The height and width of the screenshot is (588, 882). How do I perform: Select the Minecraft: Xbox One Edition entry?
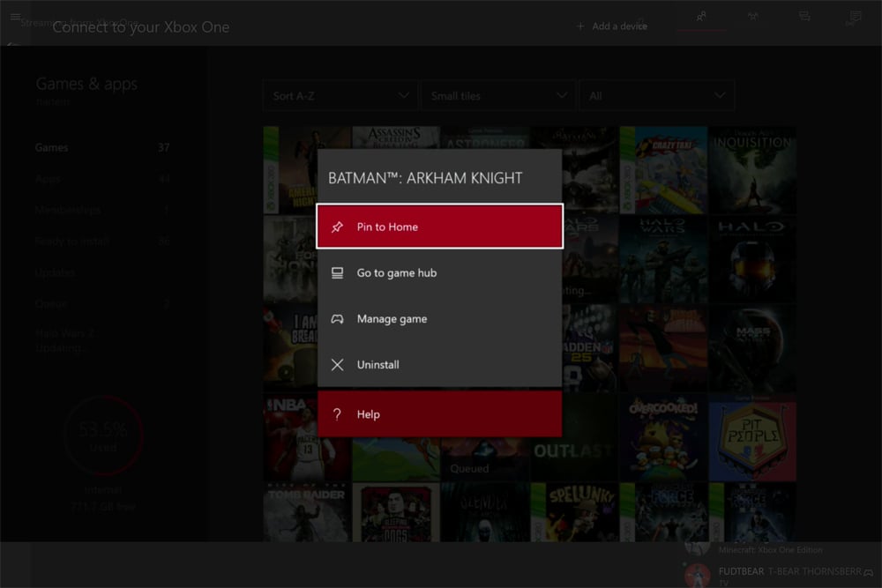(x=771, y=549)
